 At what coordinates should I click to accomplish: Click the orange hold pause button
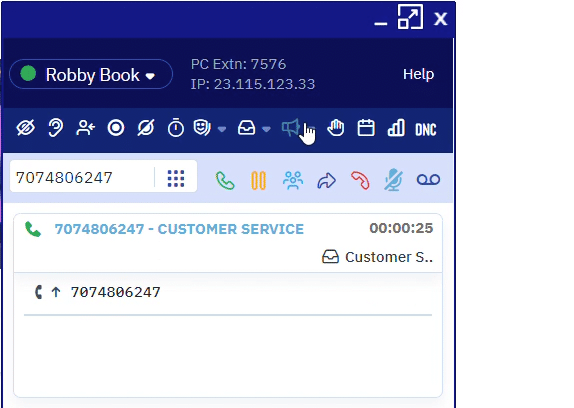pos(258,180)
